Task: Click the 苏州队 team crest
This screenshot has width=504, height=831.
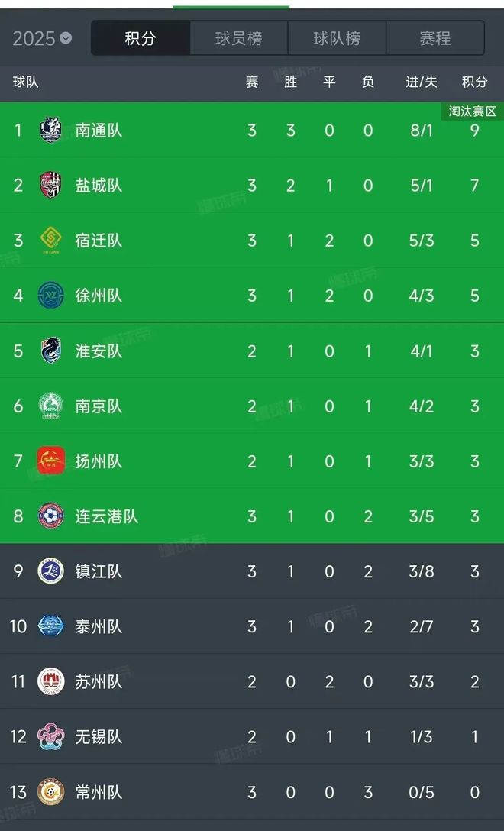Action: (x=50, y=681)
